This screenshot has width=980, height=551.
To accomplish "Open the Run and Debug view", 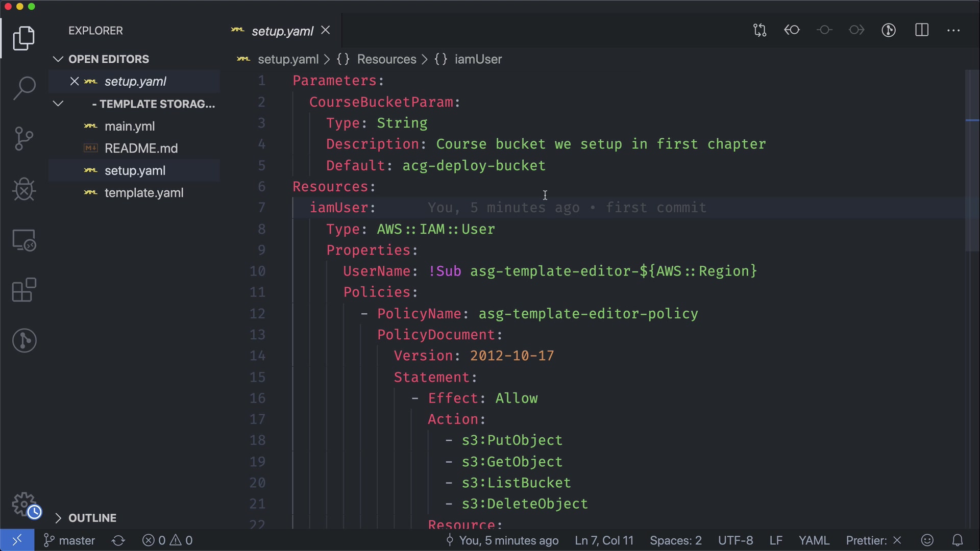I will coord(24,189).
